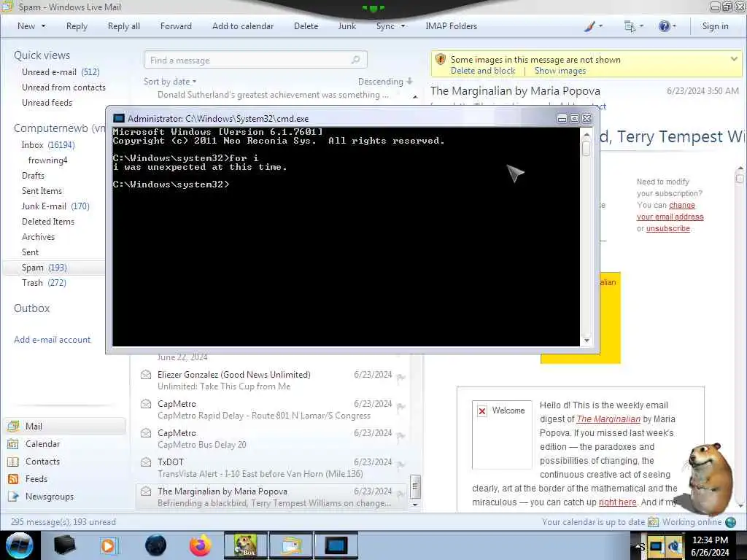This screenshot has width=747, height=560.
Task: Click the Windows Start orb
Action: [20, 545]
